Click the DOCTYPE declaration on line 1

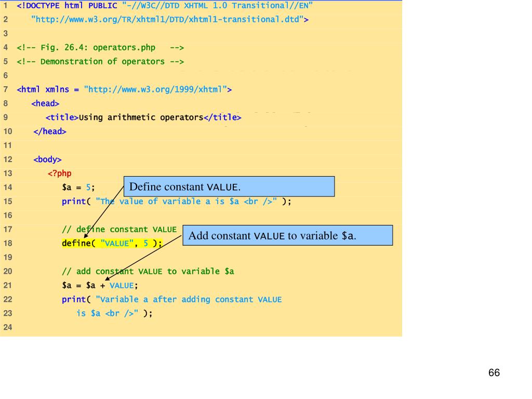[x=165, y=5]
